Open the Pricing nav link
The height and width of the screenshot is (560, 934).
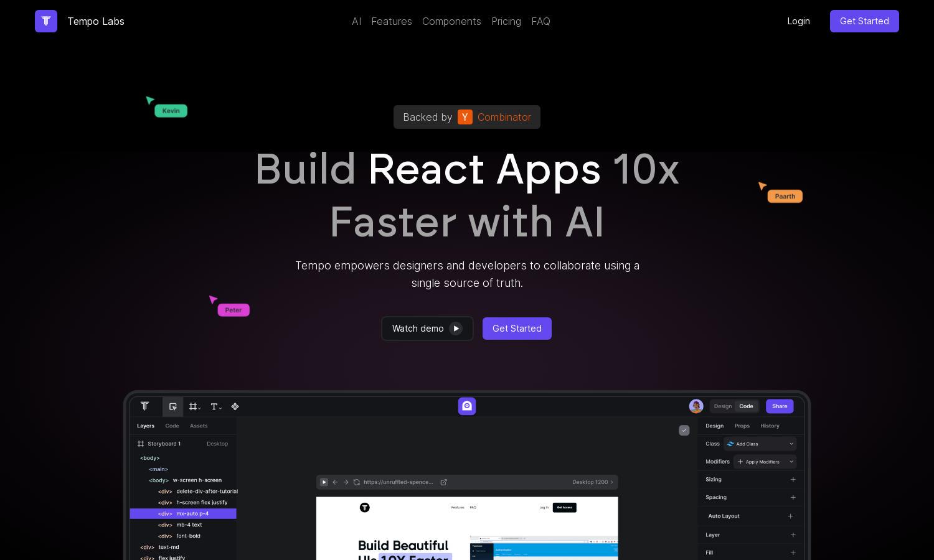pos(506,21)
